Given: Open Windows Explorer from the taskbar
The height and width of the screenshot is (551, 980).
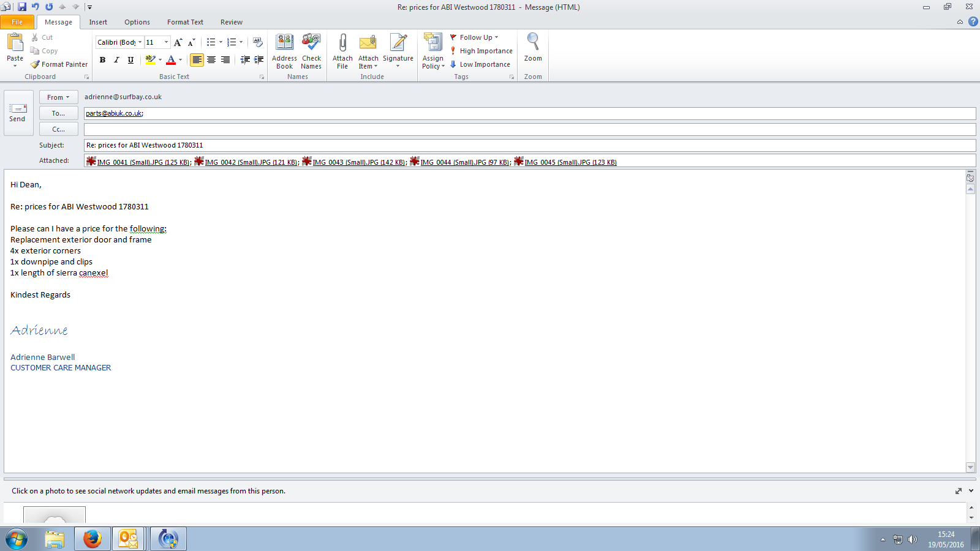Looking at the screenshot, I should click(55, 539).
